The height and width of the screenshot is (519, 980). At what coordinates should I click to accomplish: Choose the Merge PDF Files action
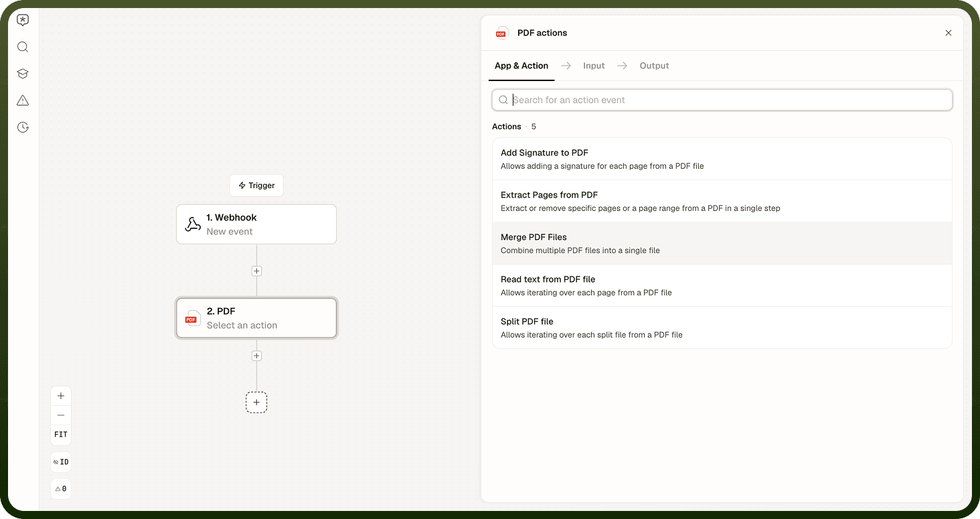(x=722, y=243)
